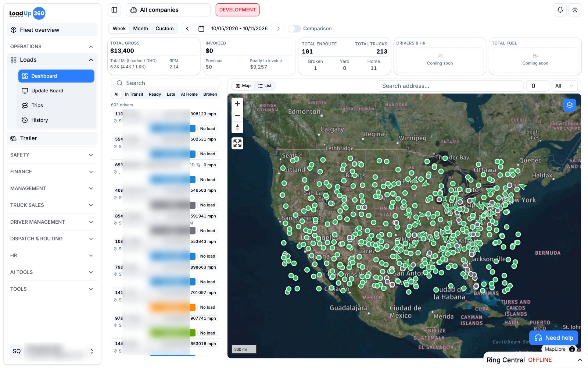Enter fullscreen map view
588x368 pixels.
click(237, 143)
